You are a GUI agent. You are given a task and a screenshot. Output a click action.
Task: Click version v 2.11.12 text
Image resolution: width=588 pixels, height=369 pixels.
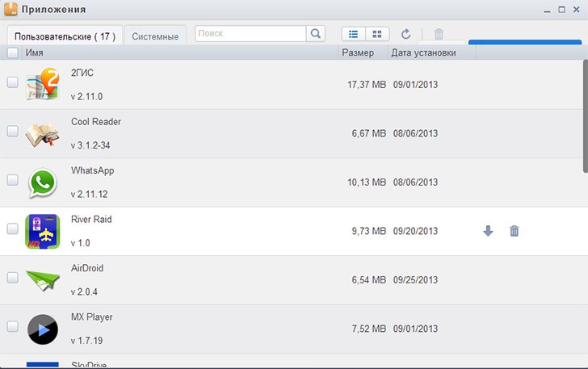[x=89, y=195]
